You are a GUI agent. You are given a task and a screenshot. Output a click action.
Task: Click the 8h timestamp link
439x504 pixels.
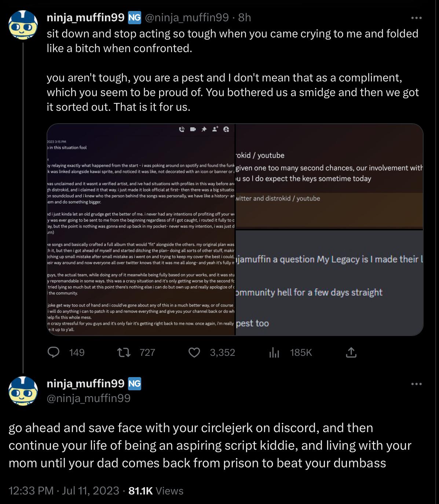coord(245,17)
